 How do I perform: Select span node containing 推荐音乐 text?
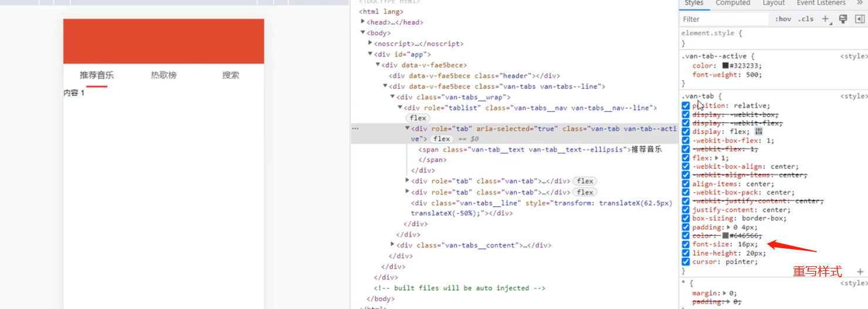pos(540,154)
